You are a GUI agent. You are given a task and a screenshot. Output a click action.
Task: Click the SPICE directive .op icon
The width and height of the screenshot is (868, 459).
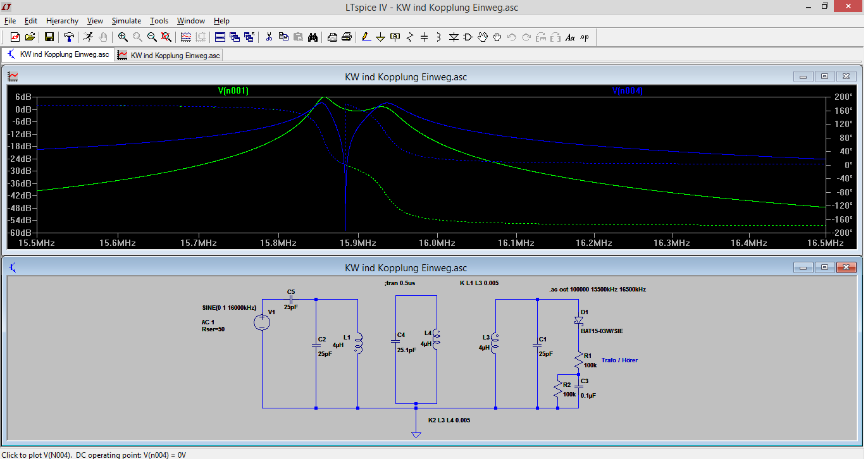pos(585,37)
